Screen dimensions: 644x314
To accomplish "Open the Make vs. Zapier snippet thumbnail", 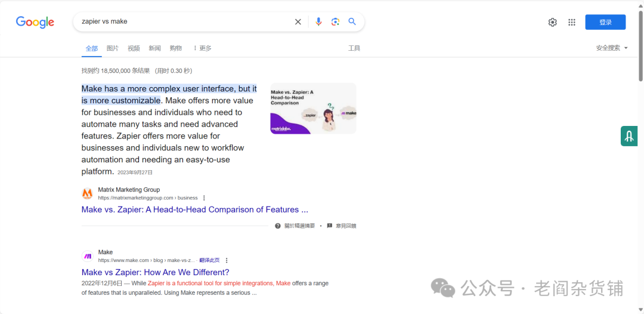I will pos(314,109).
